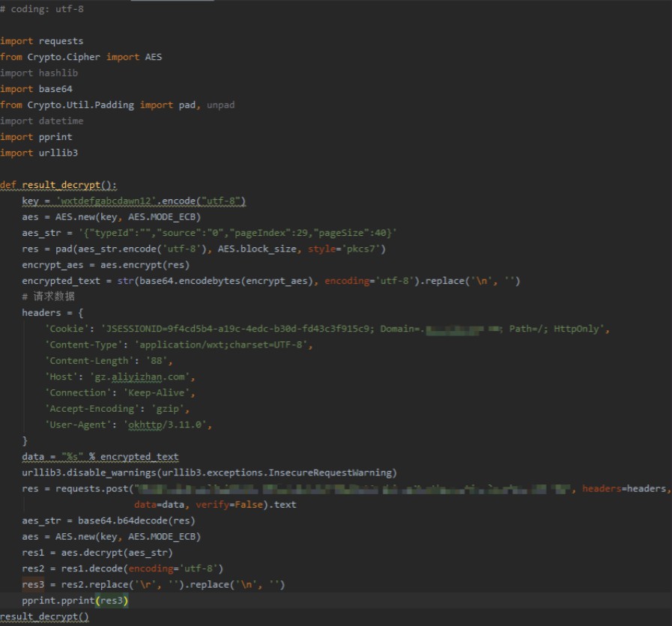Click the final 'result_decrypt()' call

tap(44, 617)
